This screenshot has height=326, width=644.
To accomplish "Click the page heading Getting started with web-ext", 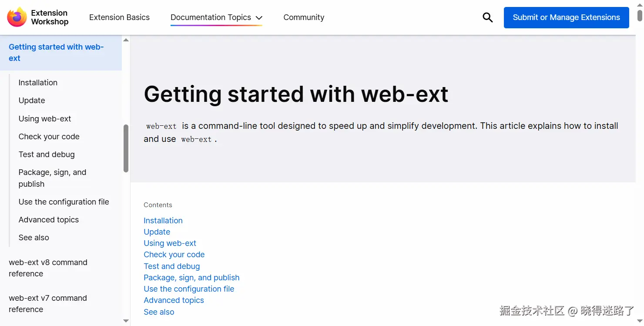I will click(296, 94).
